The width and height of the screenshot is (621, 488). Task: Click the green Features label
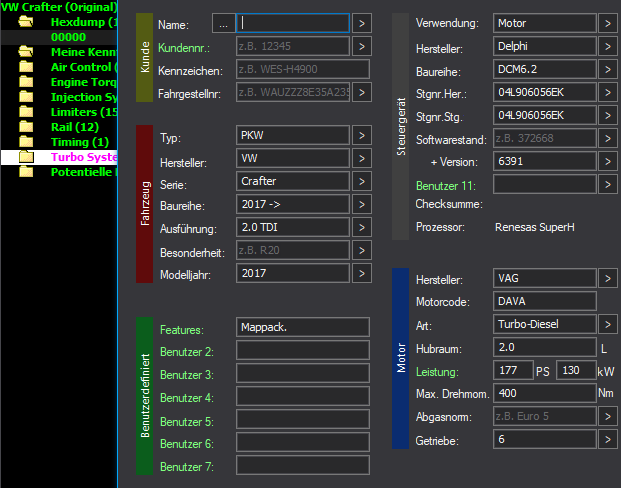tap(181, 330)
